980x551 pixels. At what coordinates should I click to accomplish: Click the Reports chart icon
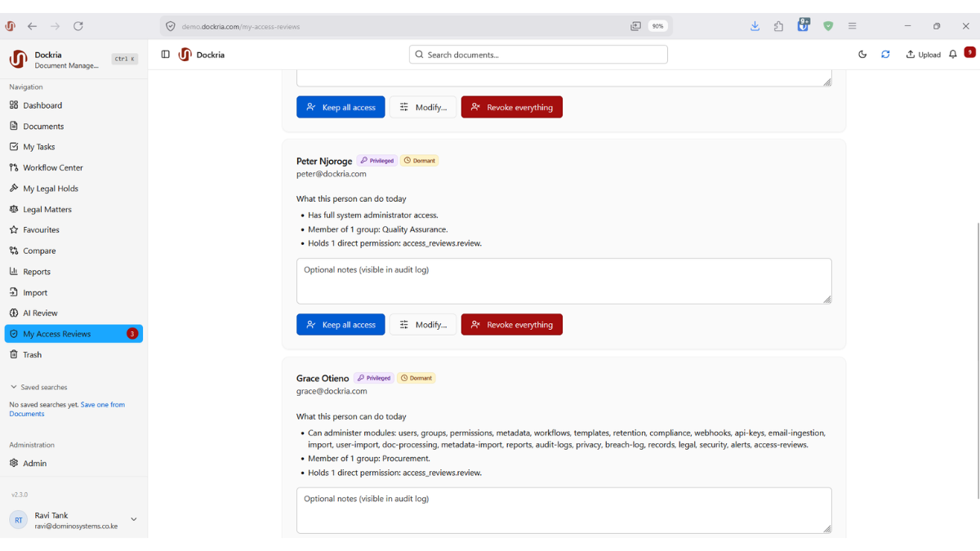14,272
